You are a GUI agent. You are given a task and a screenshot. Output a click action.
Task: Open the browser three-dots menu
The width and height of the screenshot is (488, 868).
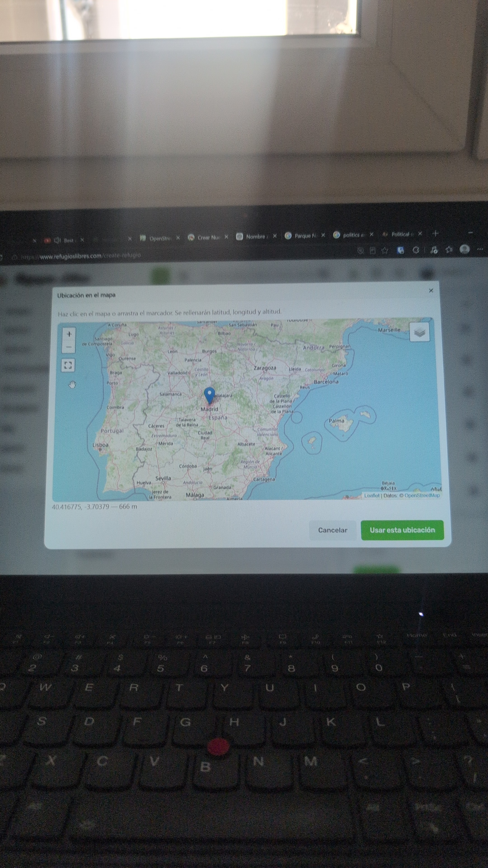click(x=480, y=249)
